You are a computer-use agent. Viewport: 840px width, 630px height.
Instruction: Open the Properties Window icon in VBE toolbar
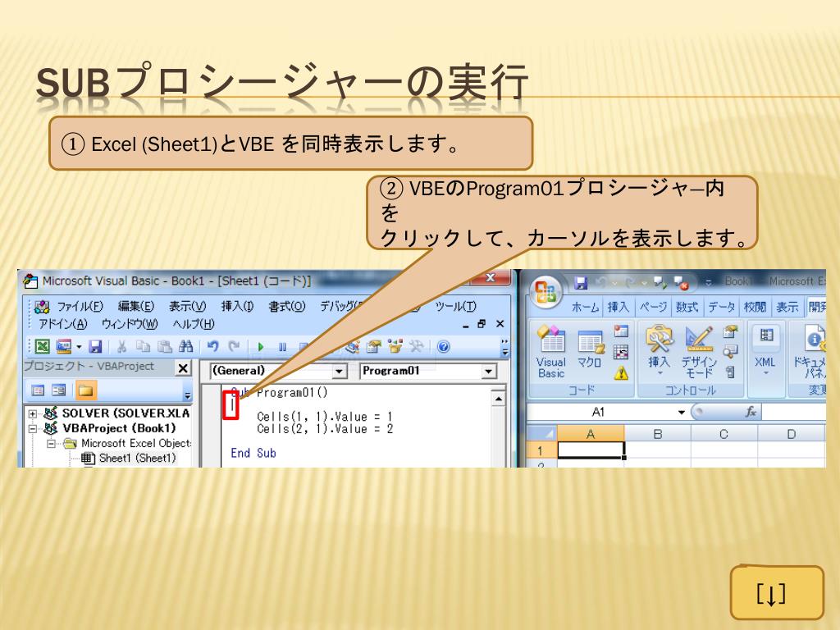click(x=373, y=347)
